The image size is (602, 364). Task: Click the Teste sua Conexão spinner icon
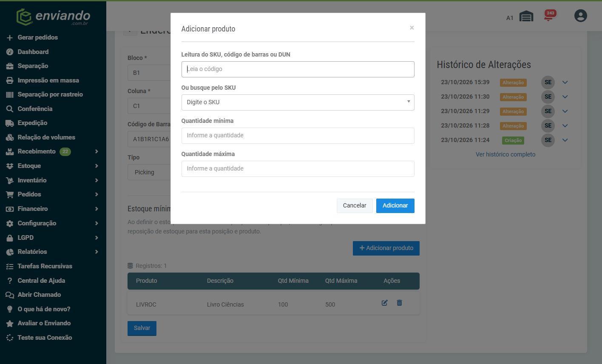(10, 338)
